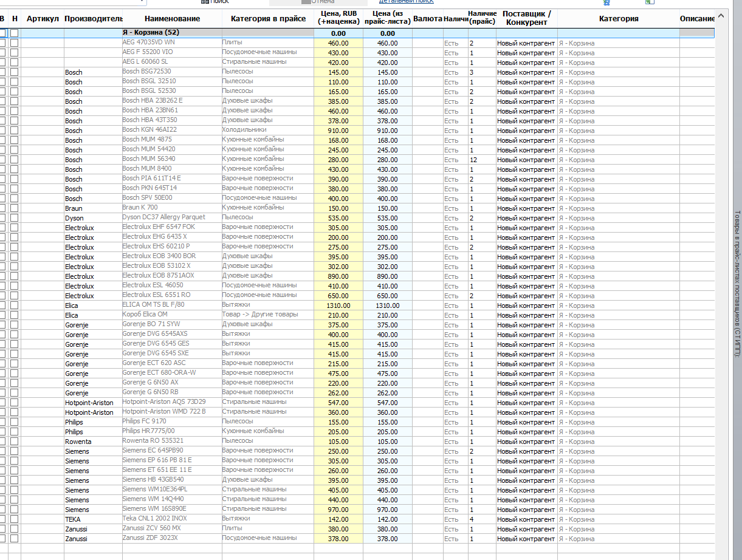Click the green export icon at top right
Viewport: 742px width, 560px height.
(649, 2)
